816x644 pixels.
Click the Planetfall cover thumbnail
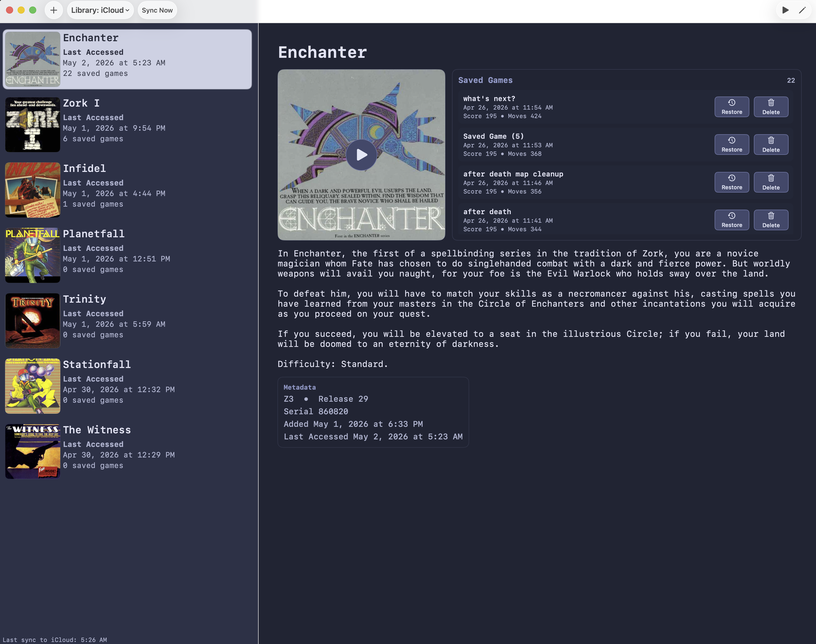point(32,255)
